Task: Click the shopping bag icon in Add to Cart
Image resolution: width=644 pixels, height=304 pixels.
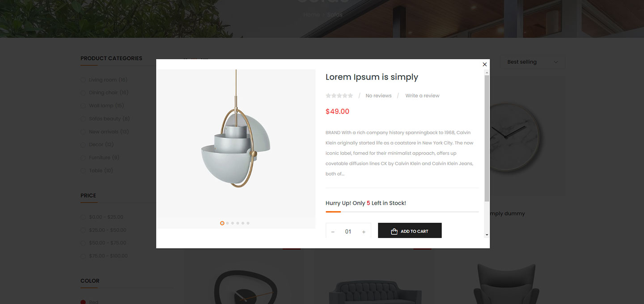Action: [394, 232]
